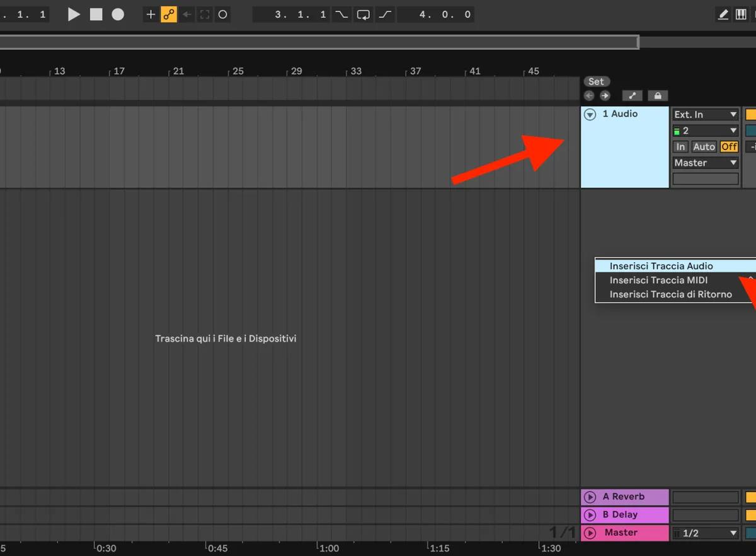756x556 pixels.
Task: Click the B Delay empty routing box
Action: click(x=706, y=515)
